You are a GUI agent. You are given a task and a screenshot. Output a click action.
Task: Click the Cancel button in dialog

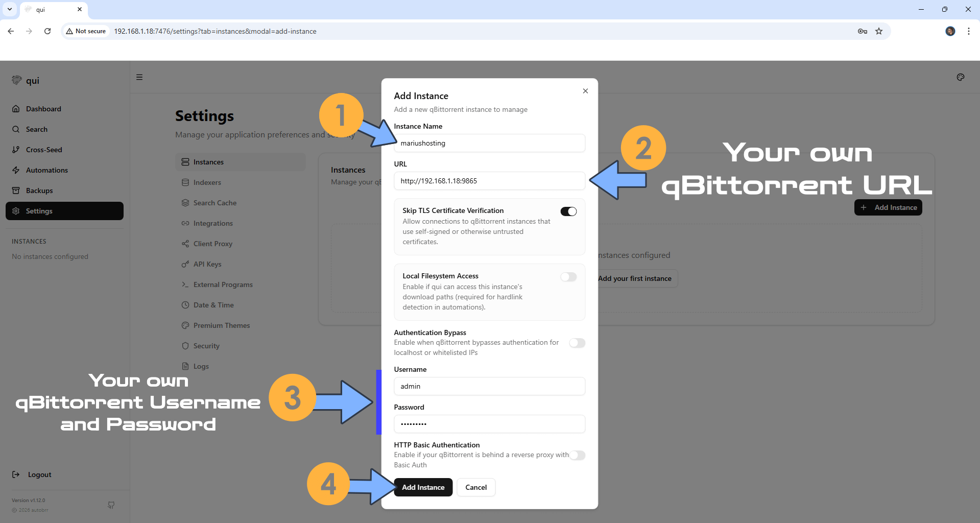pos(475,487)
